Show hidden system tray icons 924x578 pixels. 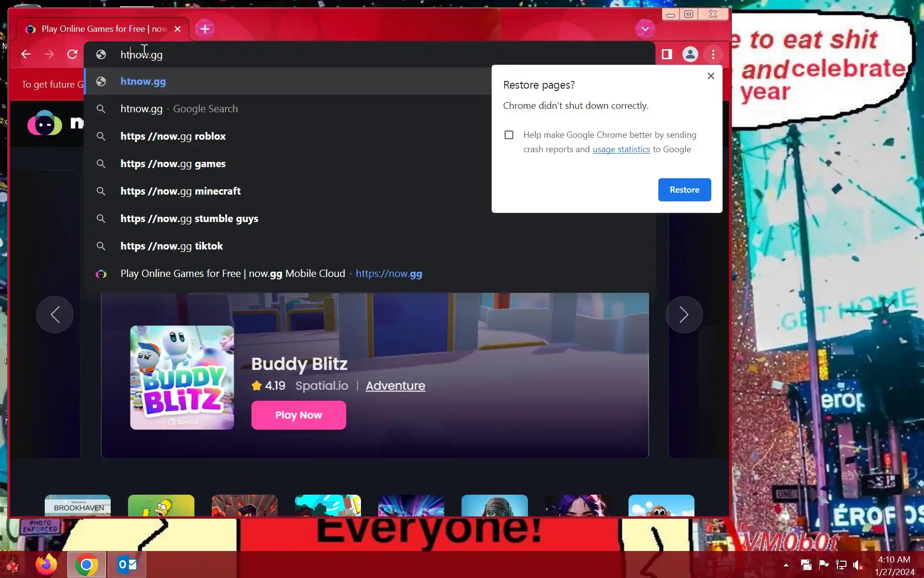[786, 565]
